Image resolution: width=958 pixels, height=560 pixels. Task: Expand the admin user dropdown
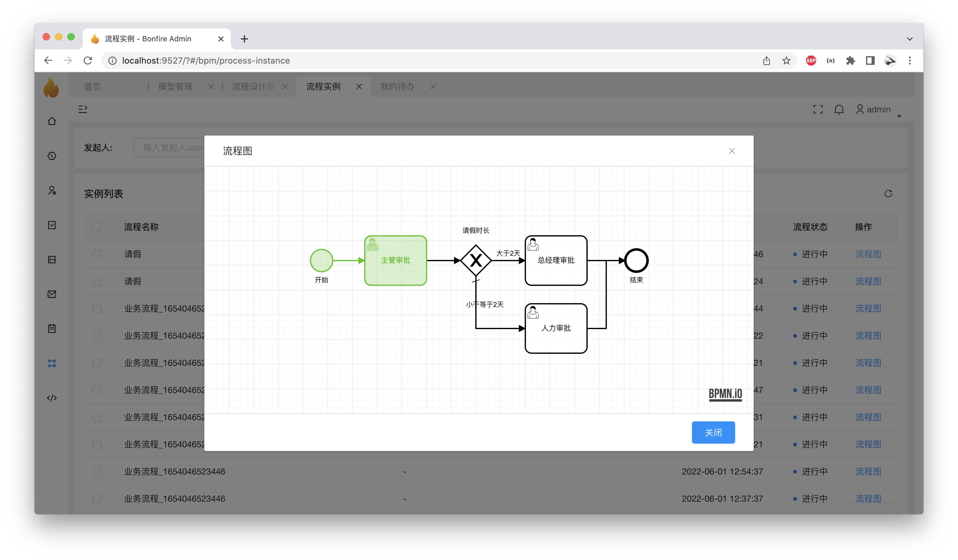[878, 110]
